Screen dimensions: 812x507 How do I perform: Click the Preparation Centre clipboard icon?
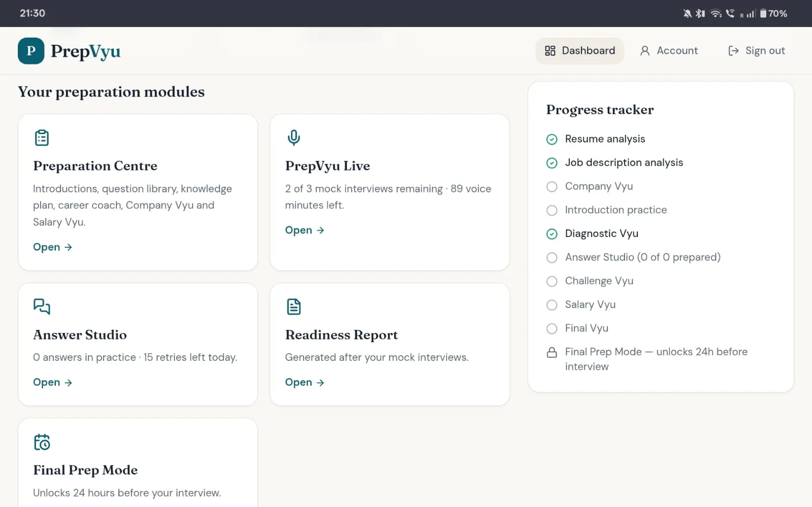42,138
